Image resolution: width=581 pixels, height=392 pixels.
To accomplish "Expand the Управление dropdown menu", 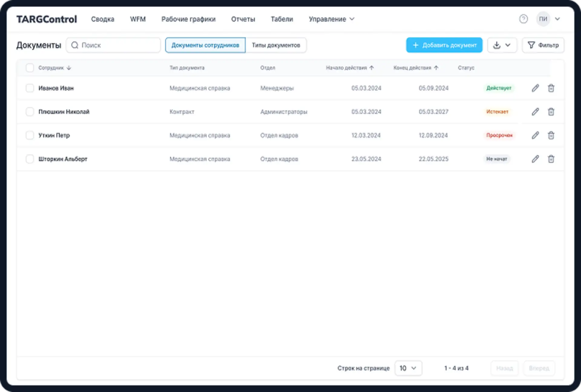I will (x=331, y=19).
